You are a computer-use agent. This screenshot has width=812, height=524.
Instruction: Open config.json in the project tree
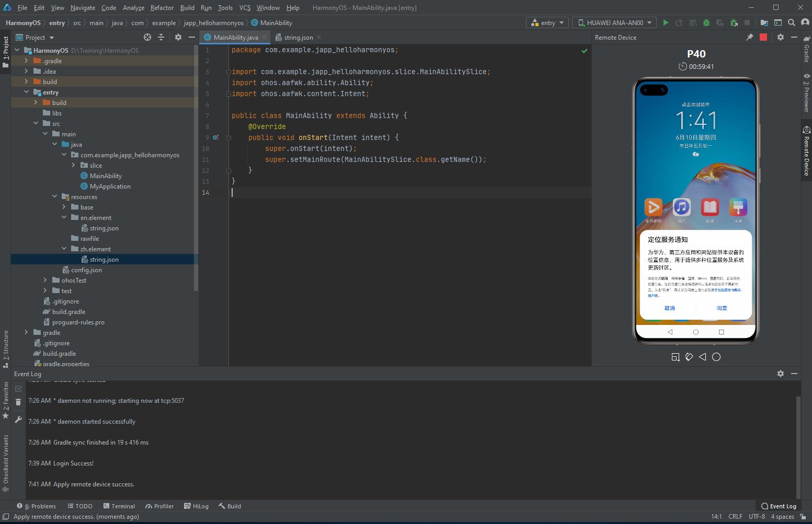(86, 270)
